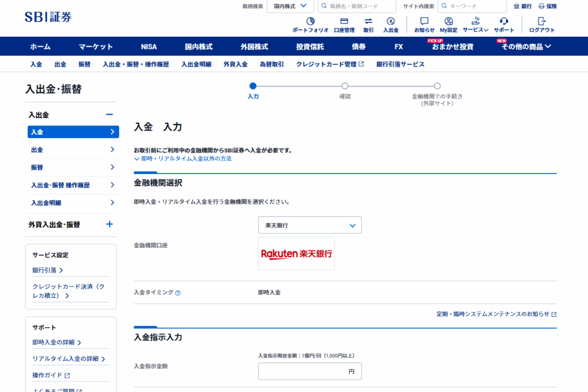The width and height of the screenshot is (588, 392).
Task: Open the My設定 profile icon
Action: tap(448, 21)
